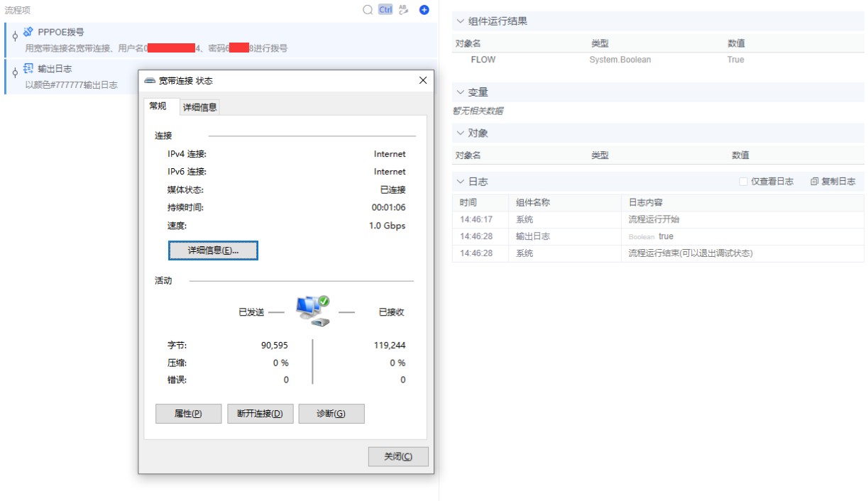
Task: Click the node anchor dot beside PPPOE拨号
Action: [14, 35]
